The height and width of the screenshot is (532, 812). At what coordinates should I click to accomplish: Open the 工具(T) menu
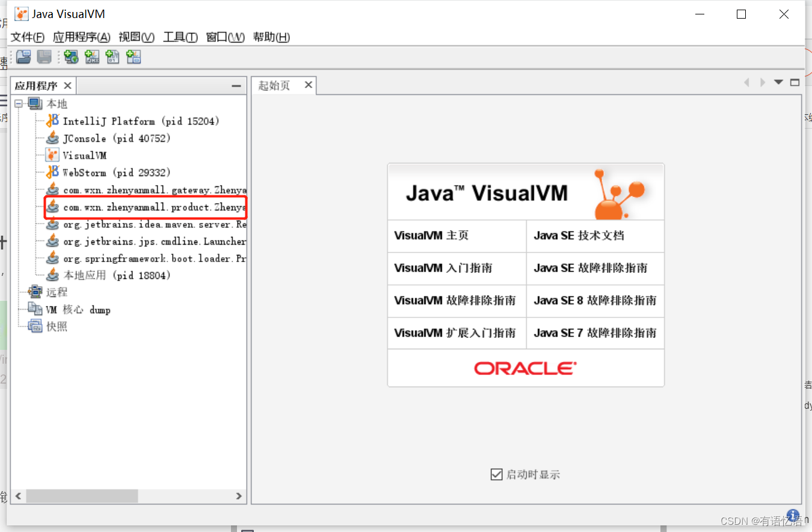180,37
